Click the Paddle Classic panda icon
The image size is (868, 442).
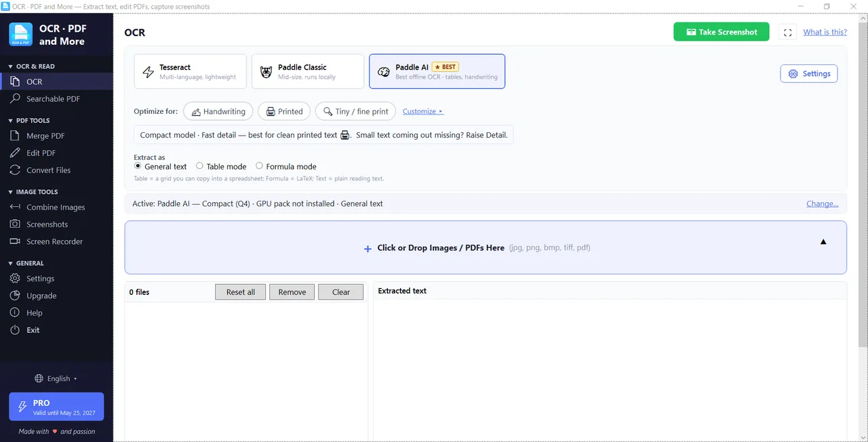pyautogui.click(x=266, y=72)
